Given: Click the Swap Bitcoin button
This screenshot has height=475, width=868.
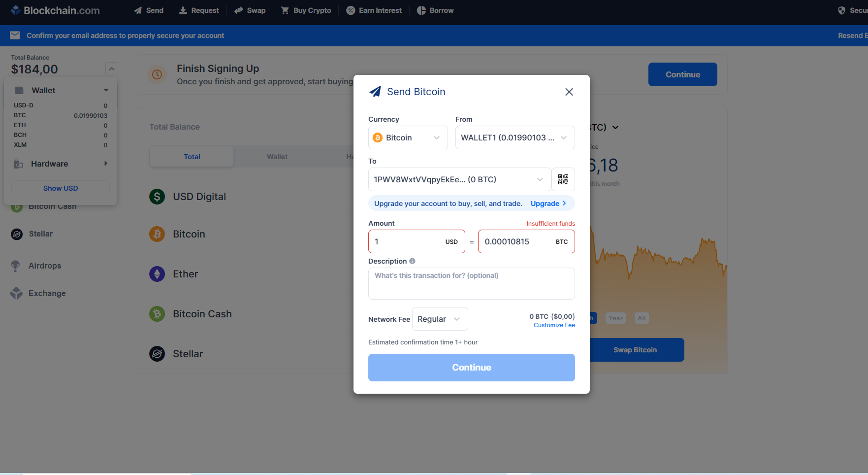Looking at the screenshot, I should 635,350.
